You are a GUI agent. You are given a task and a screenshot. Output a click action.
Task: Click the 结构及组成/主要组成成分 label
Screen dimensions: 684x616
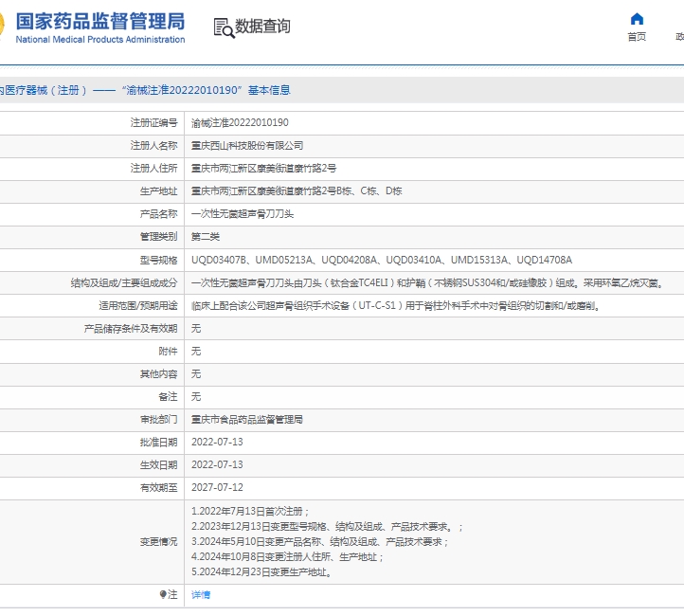coord(124,282)
